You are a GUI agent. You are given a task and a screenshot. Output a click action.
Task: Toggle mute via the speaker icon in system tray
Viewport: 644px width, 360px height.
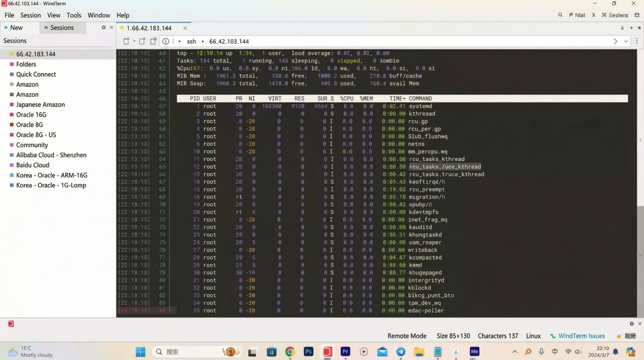[578, 352]
